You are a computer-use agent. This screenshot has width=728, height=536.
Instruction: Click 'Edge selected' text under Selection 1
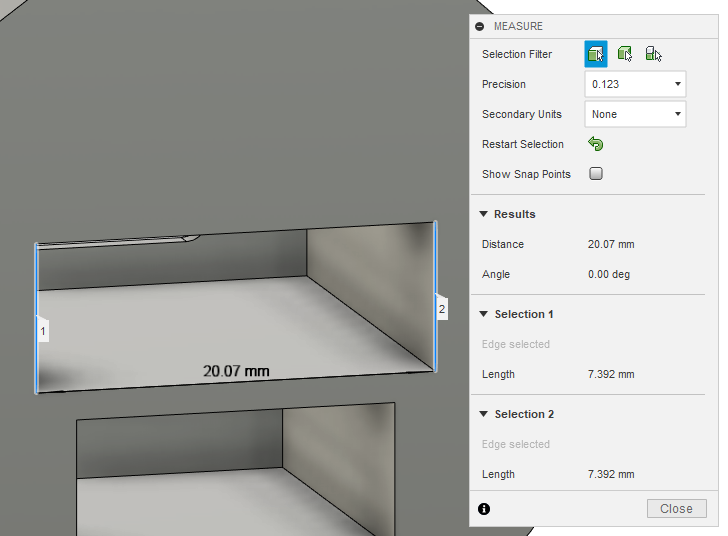tap(516, 344)
